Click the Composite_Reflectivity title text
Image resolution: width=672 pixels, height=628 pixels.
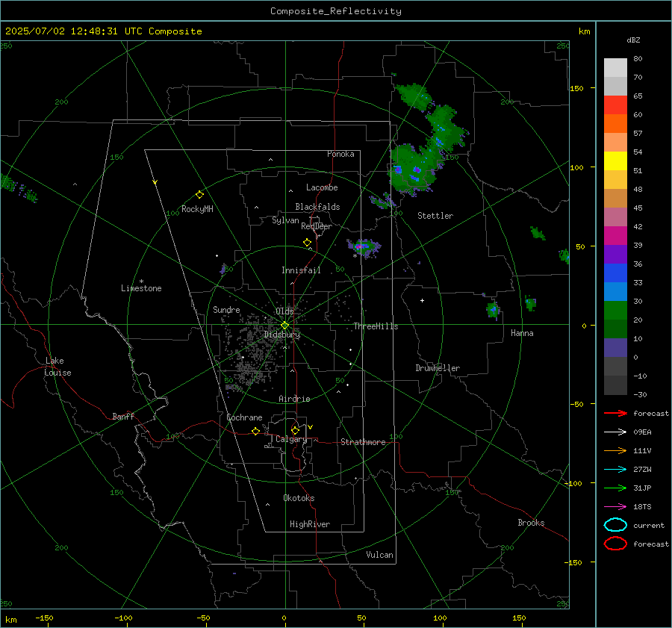tap(336, 11)
